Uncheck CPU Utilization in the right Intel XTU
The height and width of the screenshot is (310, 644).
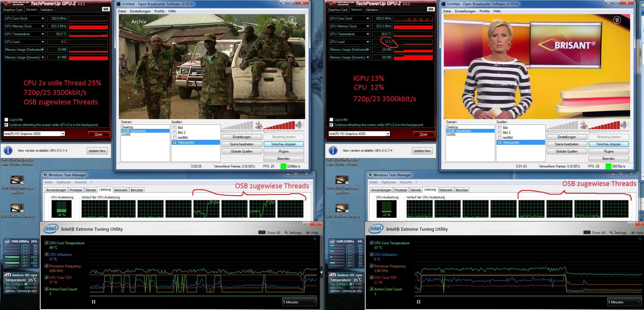point(371,254)
